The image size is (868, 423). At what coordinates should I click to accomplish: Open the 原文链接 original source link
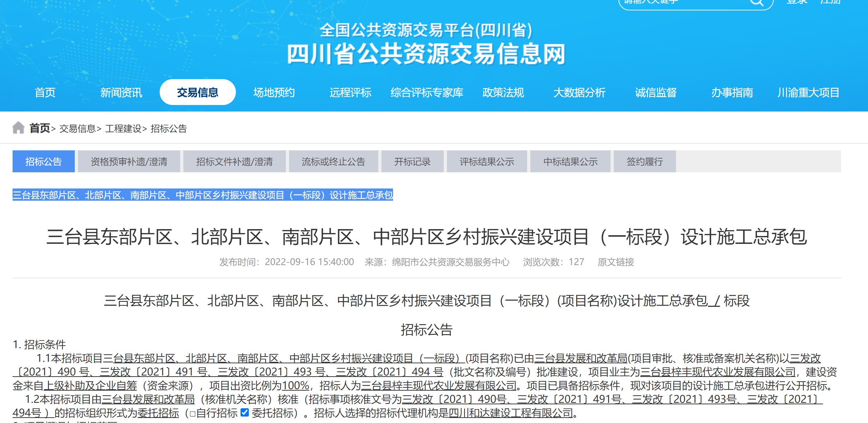616,262
